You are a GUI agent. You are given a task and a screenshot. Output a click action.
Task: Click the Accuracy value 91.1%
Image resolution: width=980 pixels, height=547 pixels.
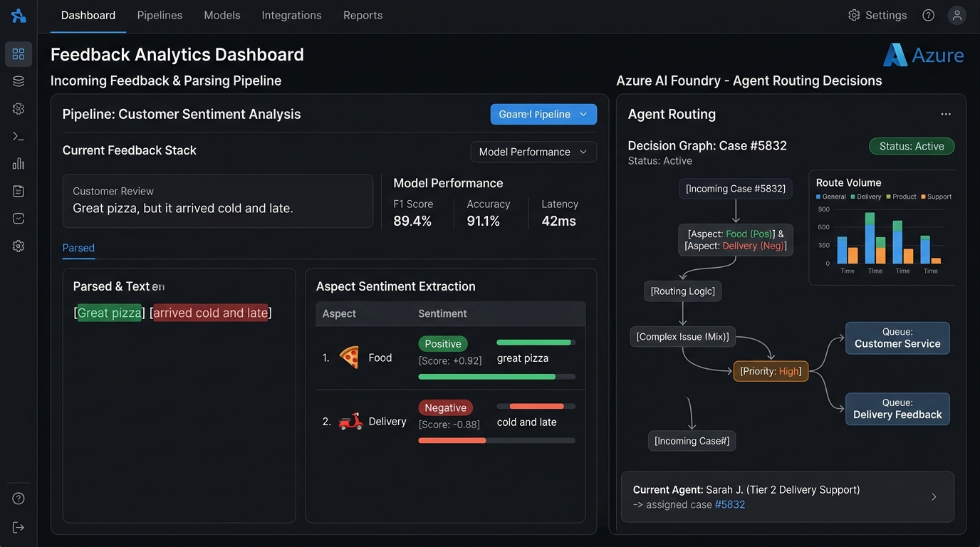[484, 222]
